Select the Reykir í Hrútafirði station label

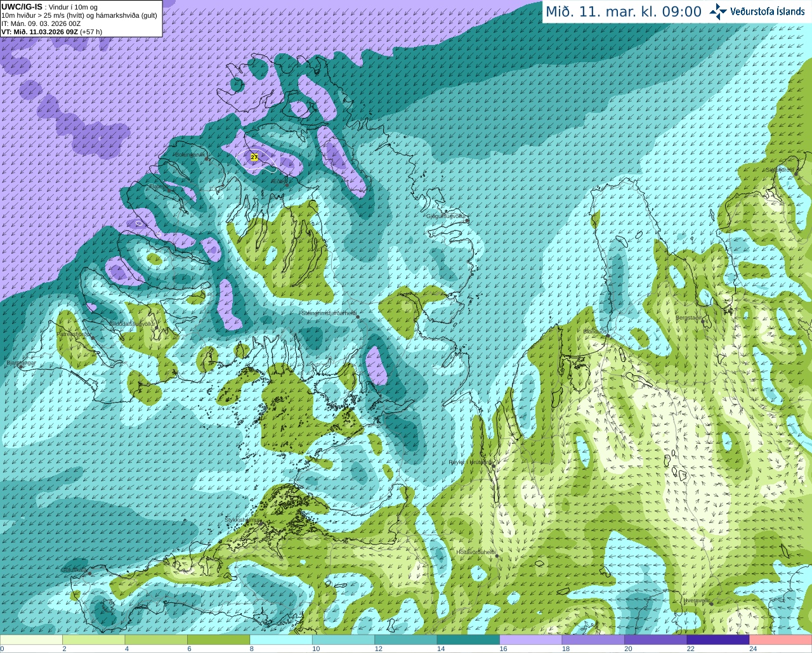coord(470,462)
